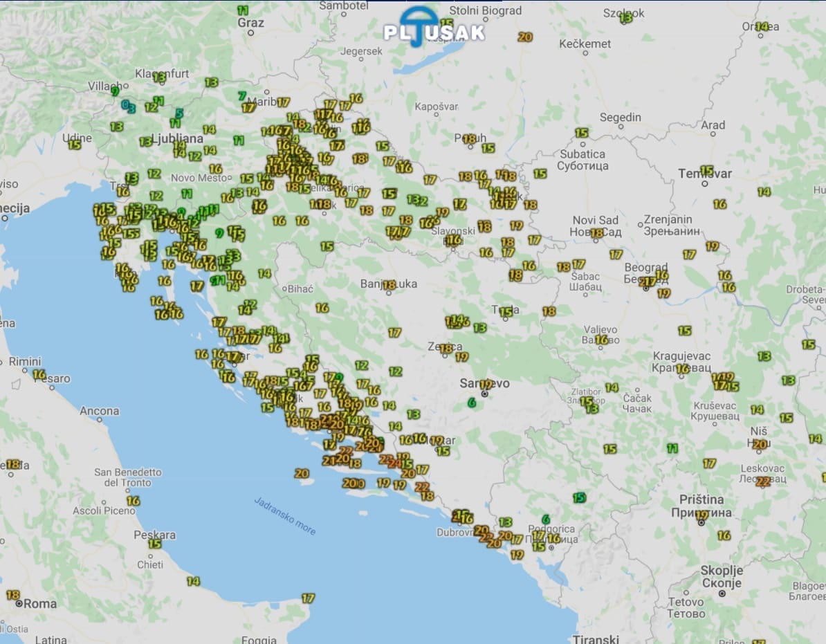Select the 17 marker above Foggia
The height and width of the screenshot is (644, 826).
308,598
